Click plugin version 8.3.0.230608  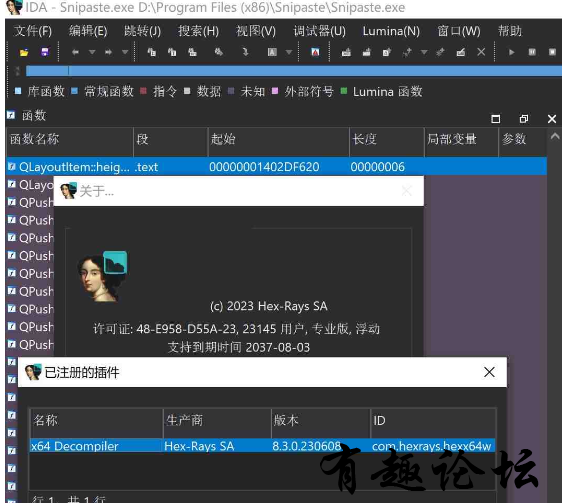[x=307, y=446]
